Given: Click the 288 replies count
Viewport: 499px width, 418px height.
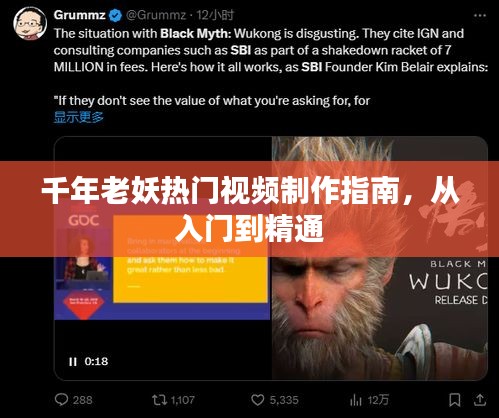Looking at the screenshot, I should click(82, 400).
